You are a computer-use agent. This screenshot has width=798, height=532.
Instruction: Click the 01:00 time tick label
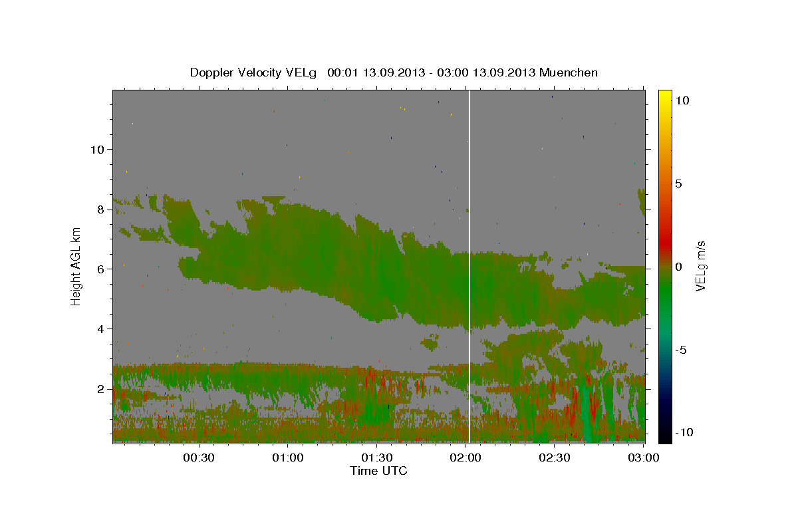(x=288, y=458)
